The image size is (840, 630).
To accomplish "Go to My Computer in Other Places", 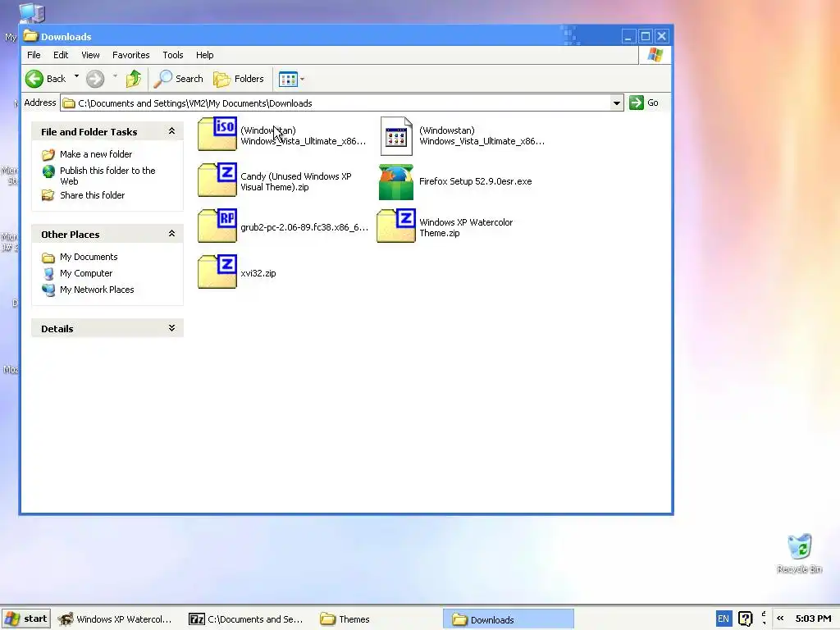I will point(85,273).
